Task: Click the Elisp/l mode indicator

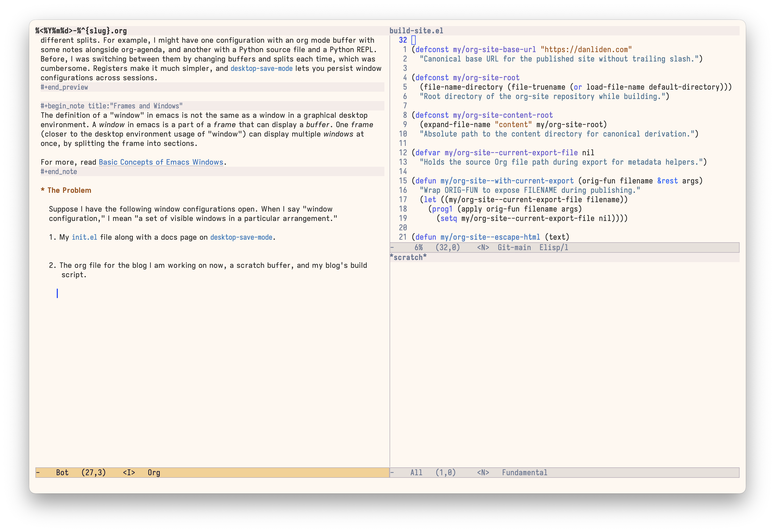Action: click(554, 248)
